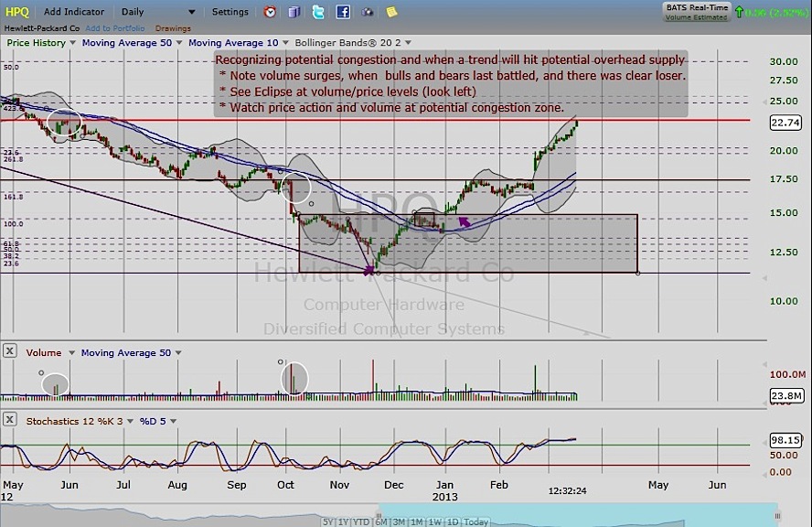The height and width of the screenshot is (527, 812).
Task: Expand Price History options dropdown
Action: pyautogui.click(x=72, y=42)
